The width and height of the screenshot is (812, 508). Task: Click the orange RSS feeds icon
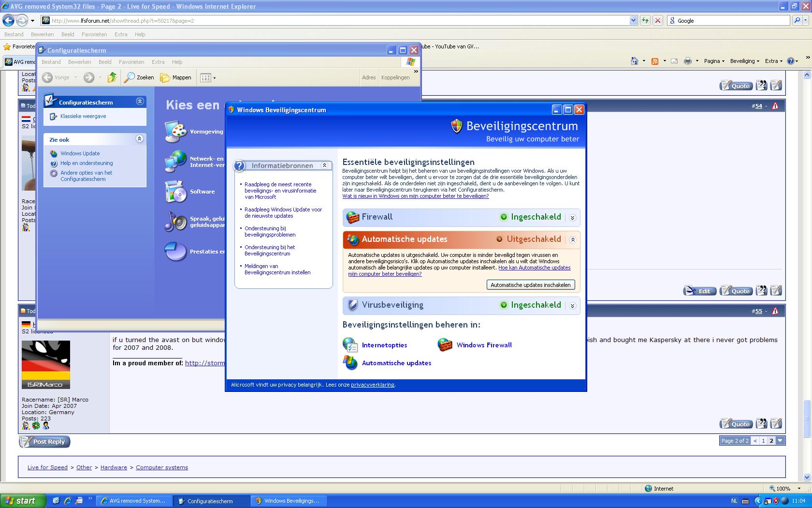pyautogui.click(x=655, y=61)
